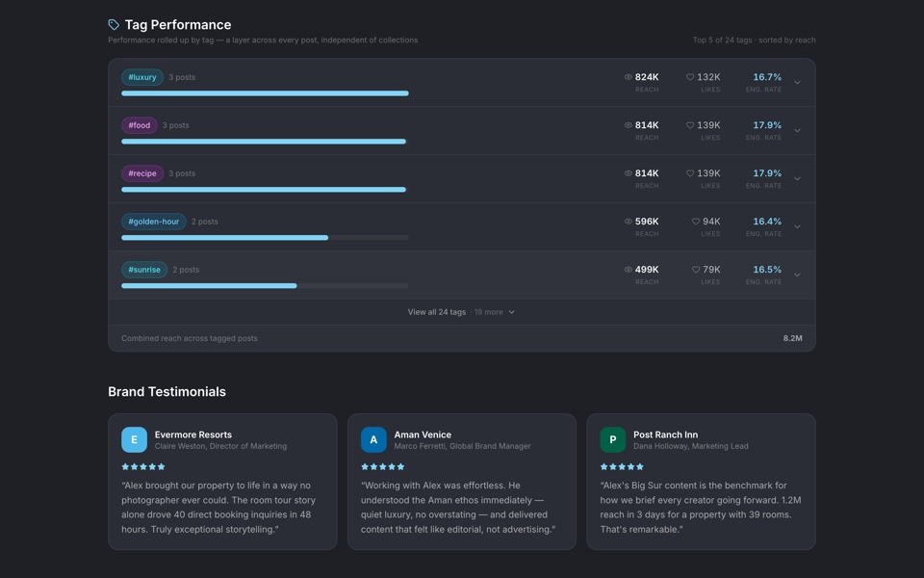This screenshot has height=578, width=924.
Task: Click the heart icon in the #golden-hour row
Action: pyautogui.click(x=696, y=222)
